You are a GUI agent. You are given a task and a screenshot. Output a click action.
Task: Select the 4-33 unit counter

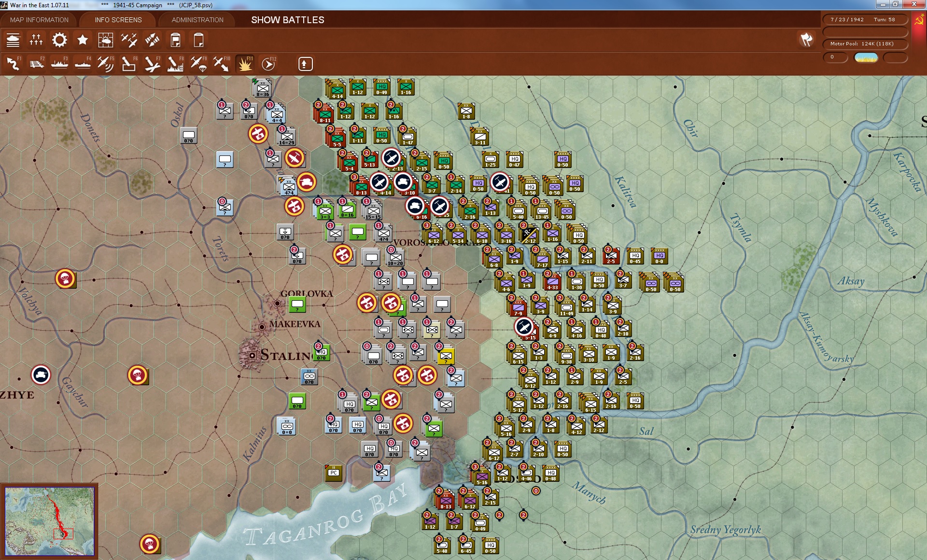[552, 281]
